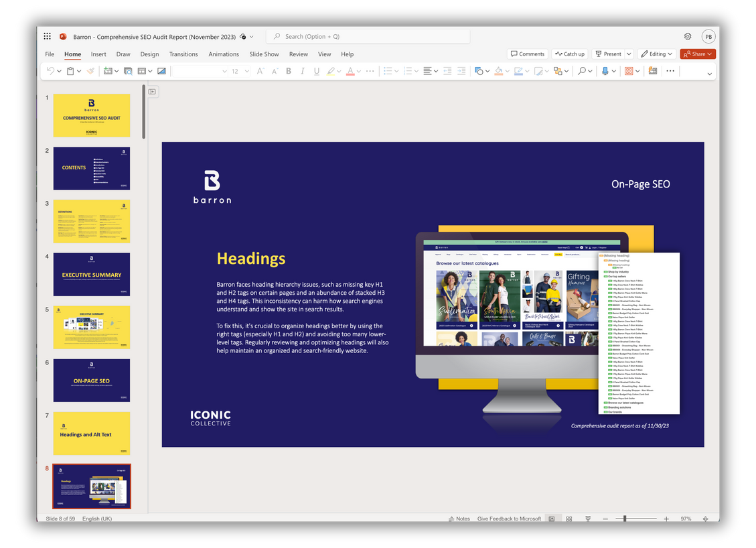Toggle Bold formatting
756x548 pixels.
tap(289, 71)
